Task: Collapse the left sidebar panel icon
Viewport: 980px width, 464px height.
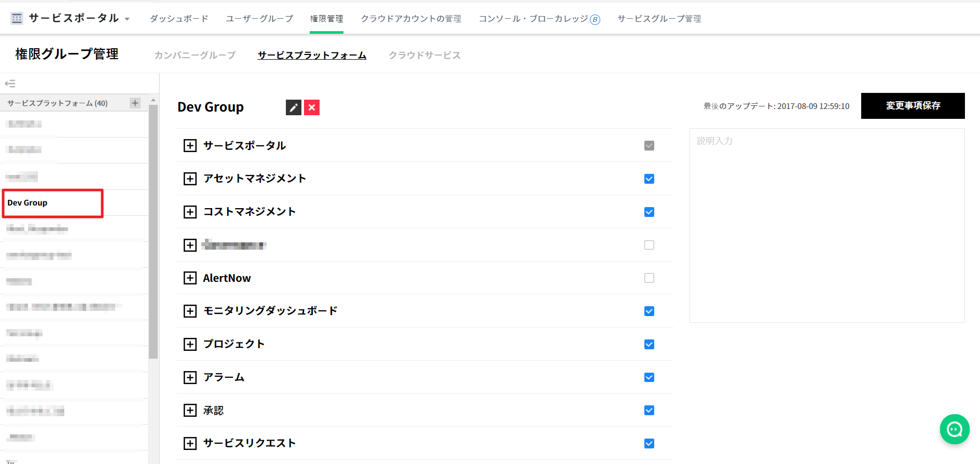Action: click(10, 84)
